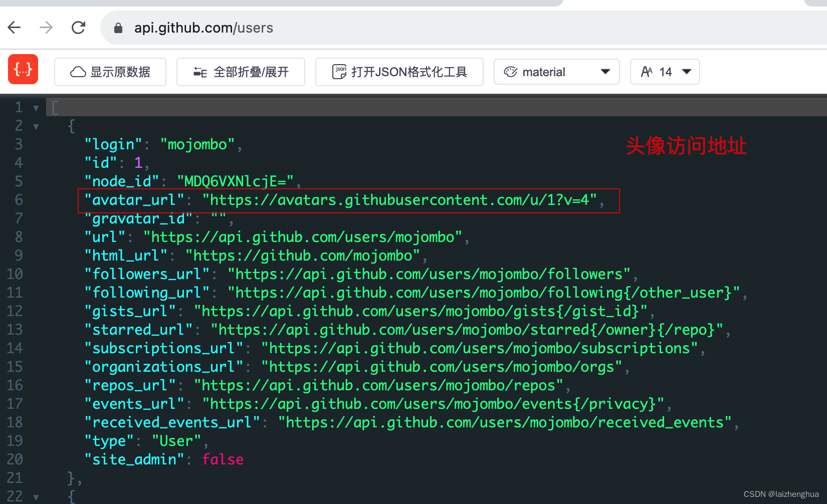Go back with the browser back arrow
The height and width of the screenshot is (504, 827).
tap(15, 27)
